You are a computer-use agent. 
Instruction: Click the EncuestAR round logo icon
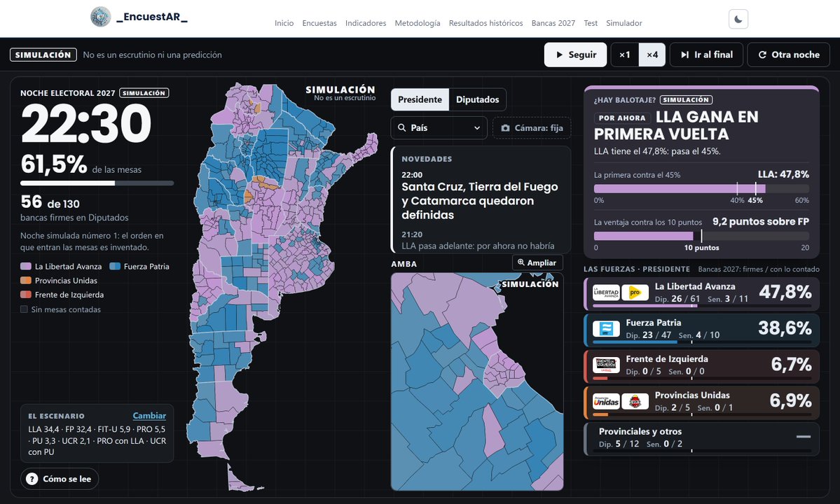101,17
